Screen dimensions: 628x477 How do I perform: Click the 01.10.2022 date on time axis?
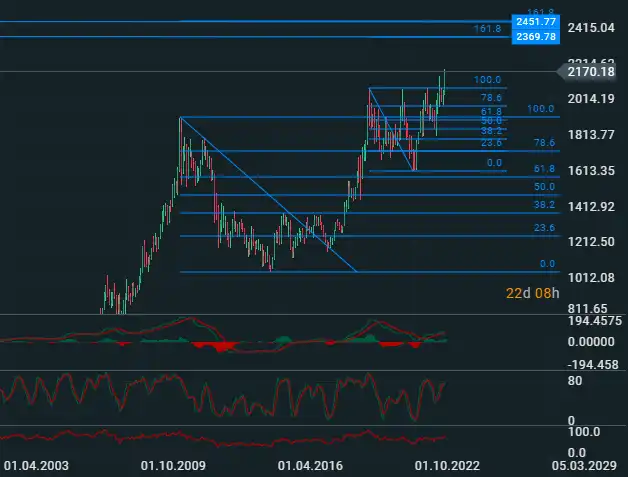pos(449,465)
